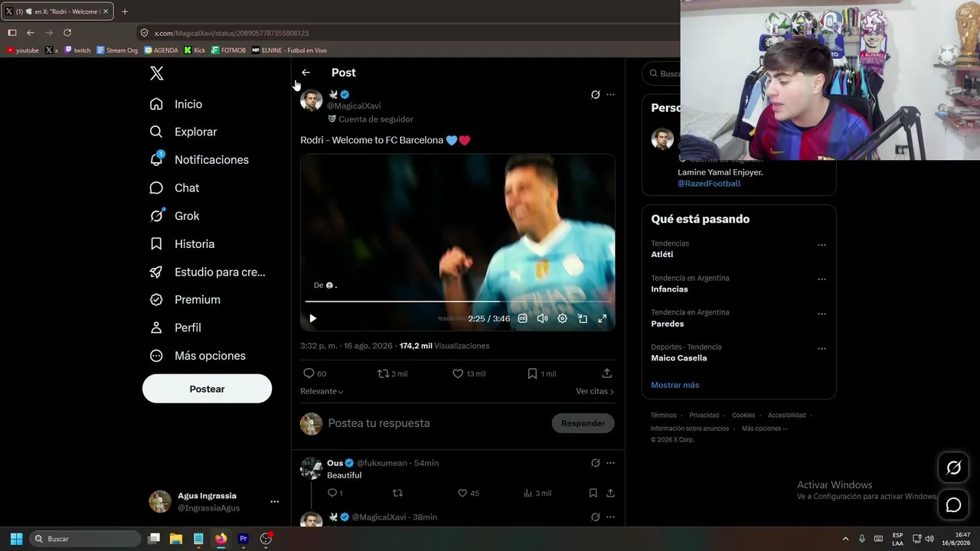Open the Privacidad footer link
This screenshot has height=551, width=980.
(704, 416)
